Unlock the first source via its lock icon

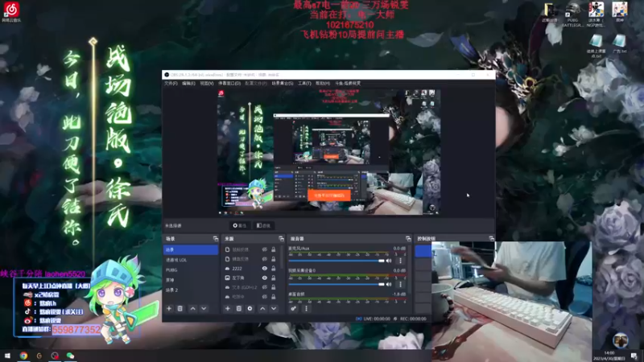pyautogui.click(x=273, y=249)
